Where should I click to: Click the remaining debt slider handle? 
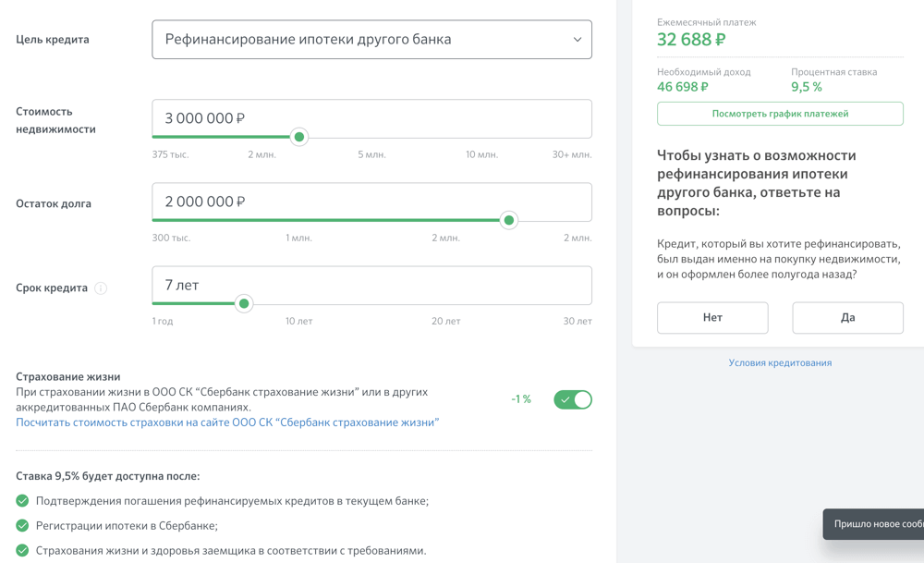[x=508, y=220]
